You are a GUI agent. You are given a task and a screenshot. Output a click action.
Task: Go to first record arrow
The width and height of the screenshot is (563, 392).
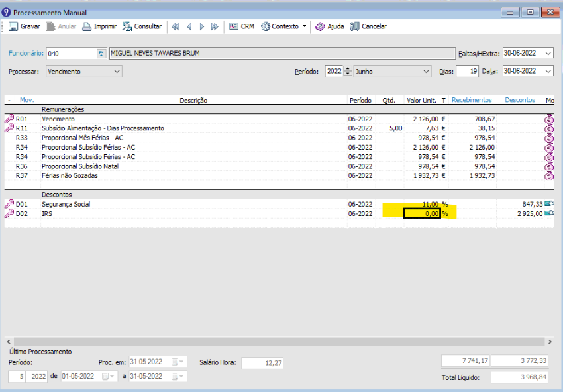(175, 26)
